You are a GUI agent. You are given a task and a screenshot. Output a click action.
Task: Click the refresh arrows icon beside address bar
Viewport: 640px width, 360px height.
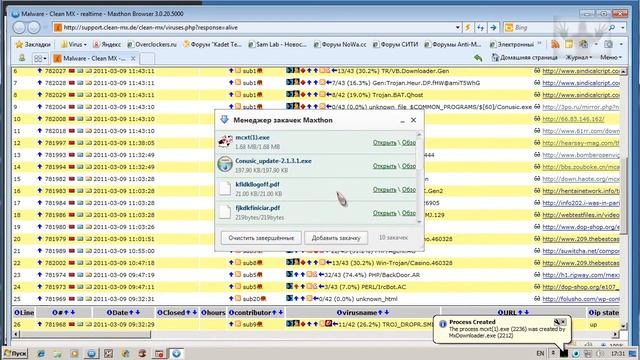point(480,27)
